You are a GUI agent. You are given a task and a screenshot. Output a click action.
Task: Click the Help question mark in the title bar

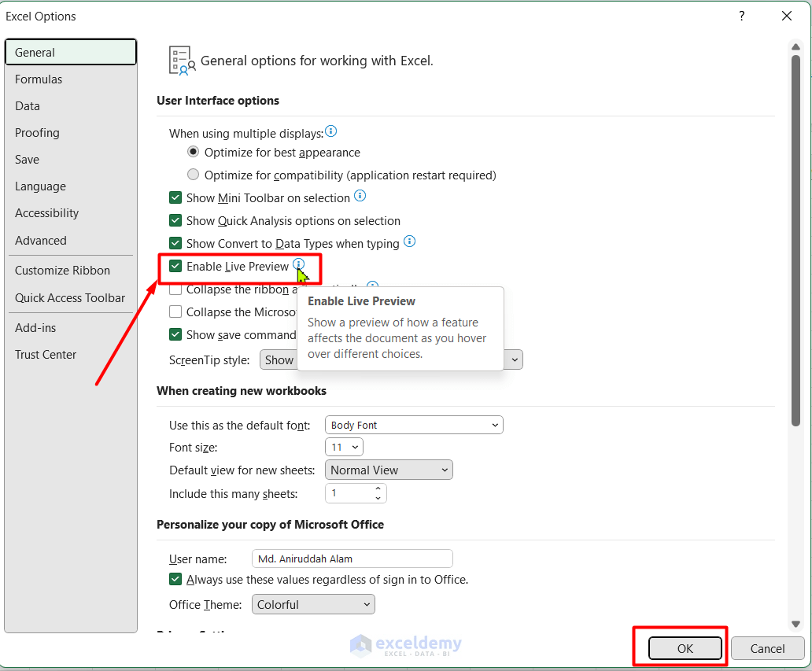click(x=741, y=16)
